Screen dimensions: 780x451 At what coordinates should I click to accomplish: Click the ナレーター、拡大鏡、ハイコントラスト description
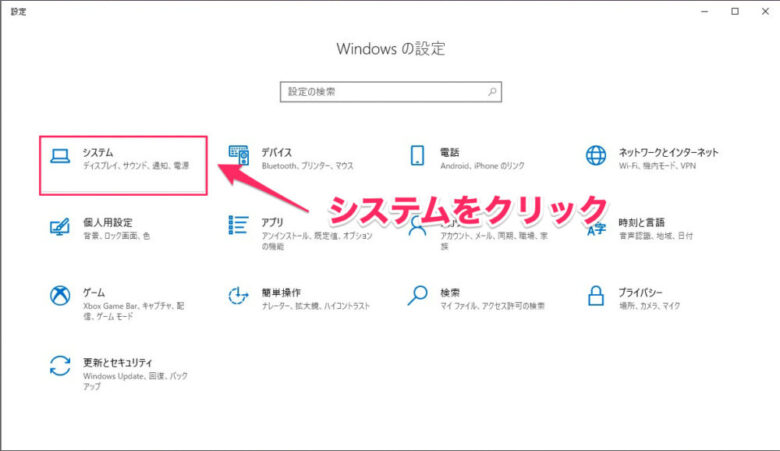coord(316,306)
